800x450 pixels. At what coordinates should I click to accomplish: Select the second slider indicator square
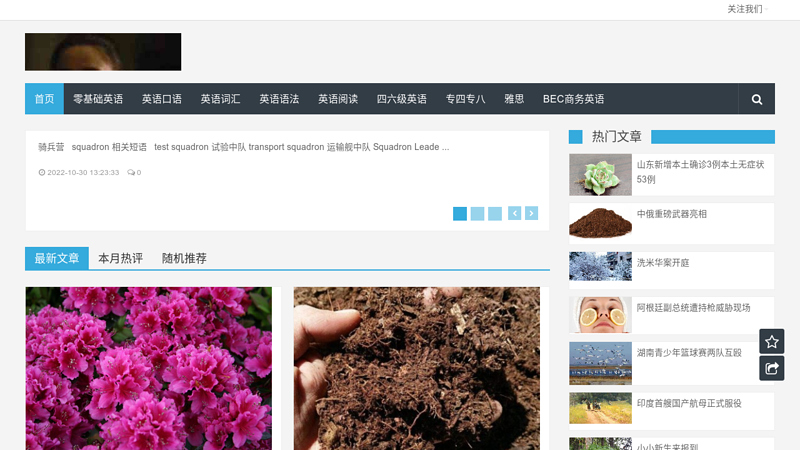[477, 213]
